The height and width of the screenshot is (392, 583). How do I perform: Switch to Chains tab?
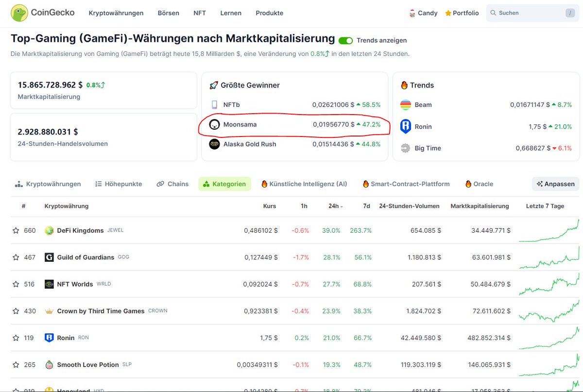point(172,184)
